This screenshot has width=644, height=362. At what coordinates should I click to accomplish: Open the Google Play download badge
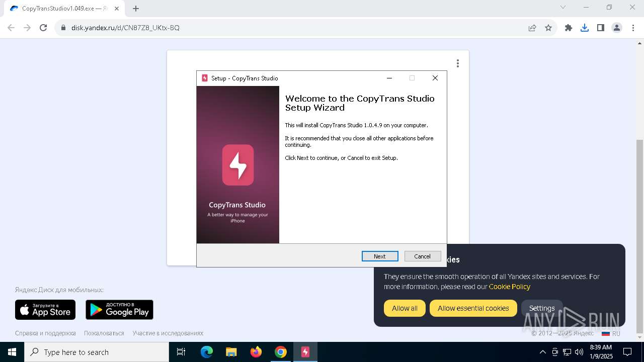[119, 310]
